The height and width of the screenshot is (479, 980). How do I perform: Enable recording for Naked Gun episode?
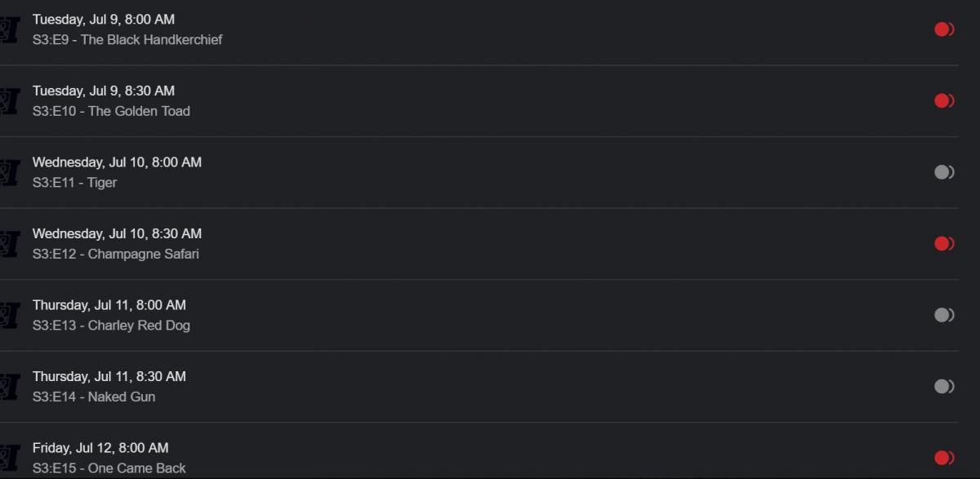(944, 387)
